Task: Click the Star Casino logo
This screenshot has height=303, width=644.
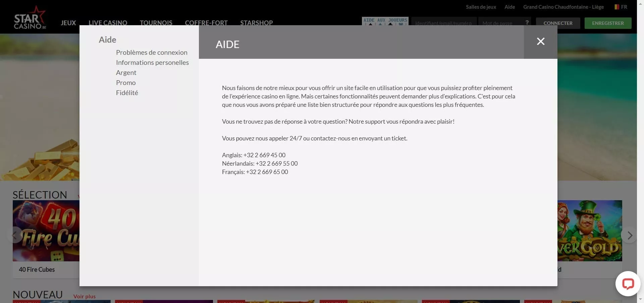Action: pos(30,18)
